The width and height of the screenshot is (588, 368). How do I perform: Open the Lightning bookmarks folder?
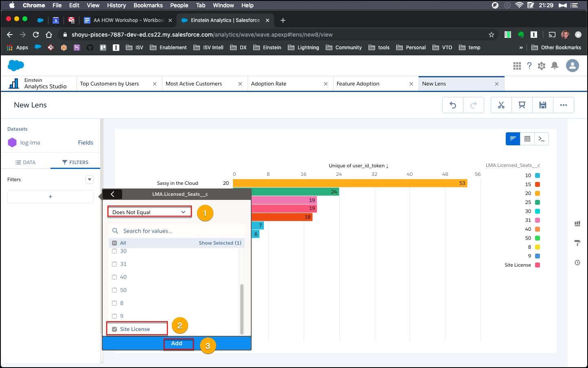point(303,48)
